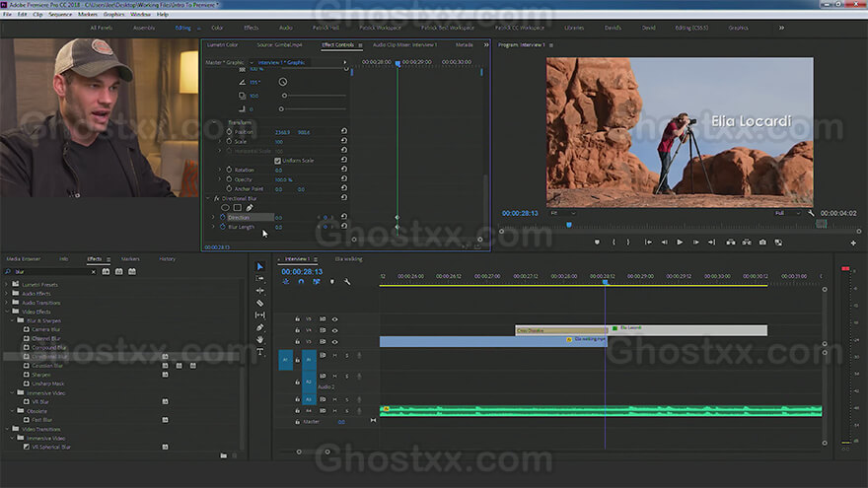Step forward one frame in Program Monitor
The height and width of the screenshot is (488, 868).
[695, 243]
